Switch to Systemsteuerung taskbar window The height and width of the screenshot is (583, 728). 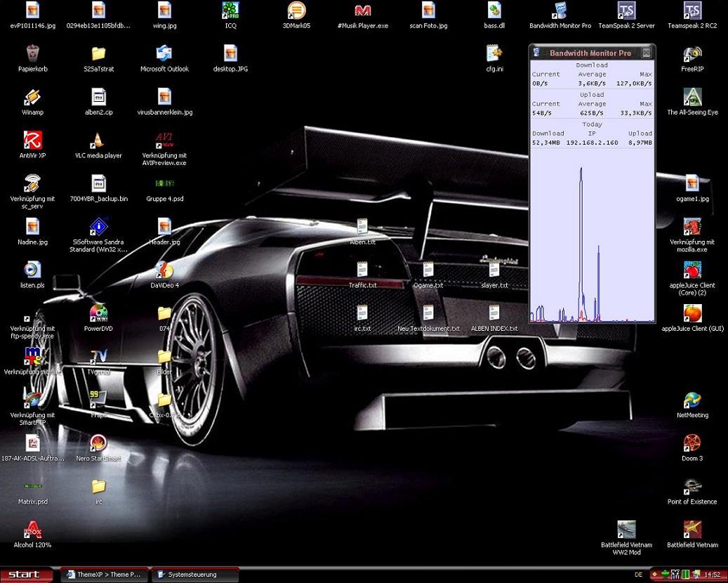click(194, 575)
